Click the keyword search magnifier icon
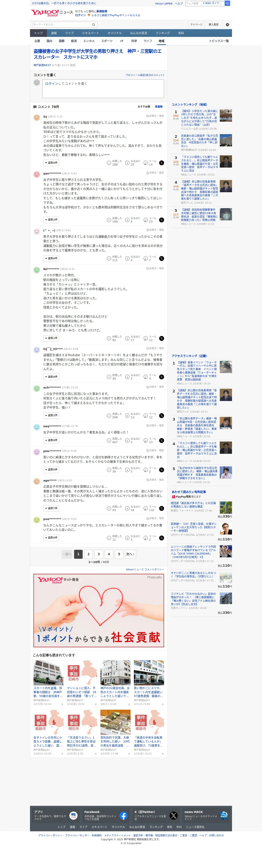Screen dimensions: 262x868 point(94,25)
